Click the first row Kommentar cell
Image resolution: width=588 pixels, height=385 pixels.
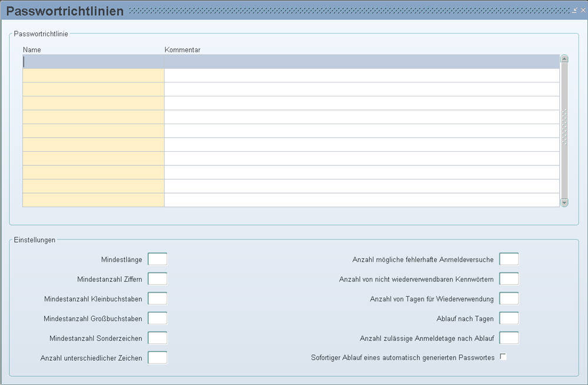tap(361, 62)
